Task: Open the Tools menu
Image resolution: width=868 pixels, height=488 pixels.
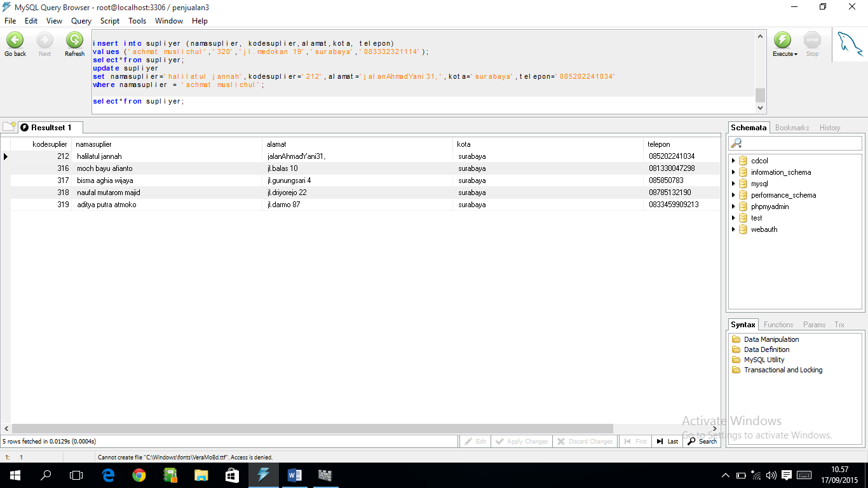Action: click(137, 20)
